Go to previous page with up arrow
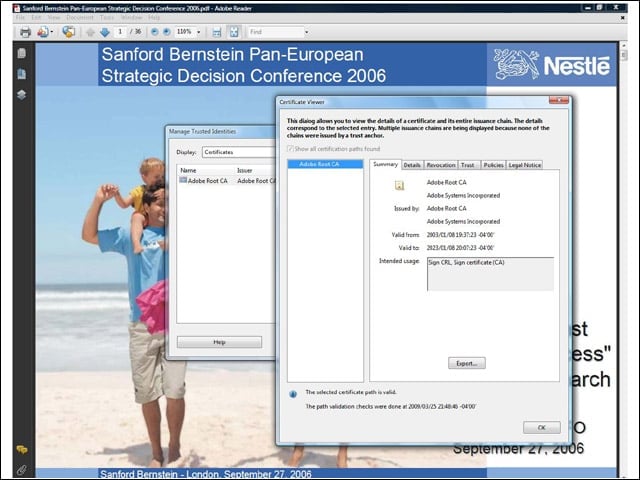 point(90,32)
